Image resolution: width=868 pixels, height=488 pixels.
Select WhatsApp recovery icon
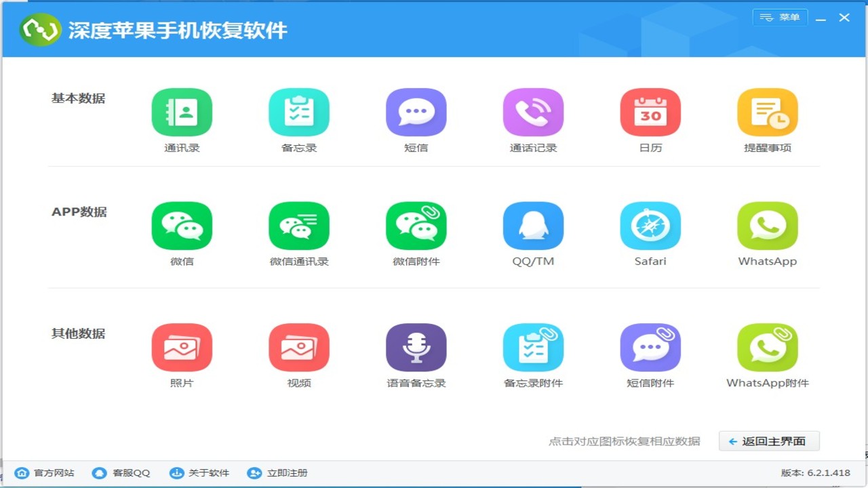pyautogui.click(x=767, y=226)
